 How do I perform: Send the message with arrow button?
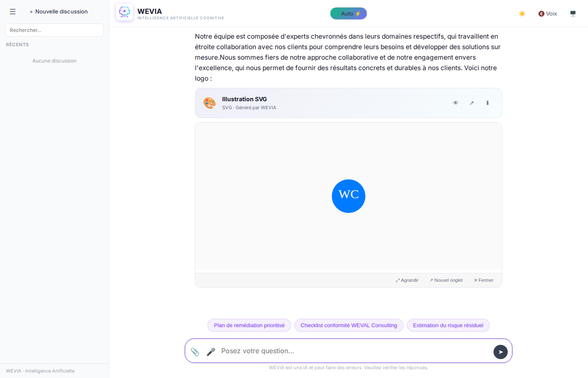click(500, 352)
